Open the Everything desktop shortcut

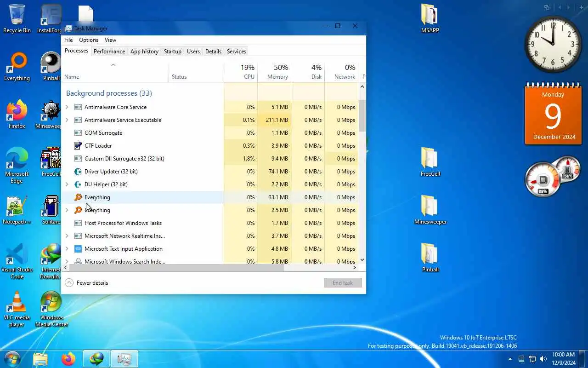pyautogui.click(x=17, y=66)
